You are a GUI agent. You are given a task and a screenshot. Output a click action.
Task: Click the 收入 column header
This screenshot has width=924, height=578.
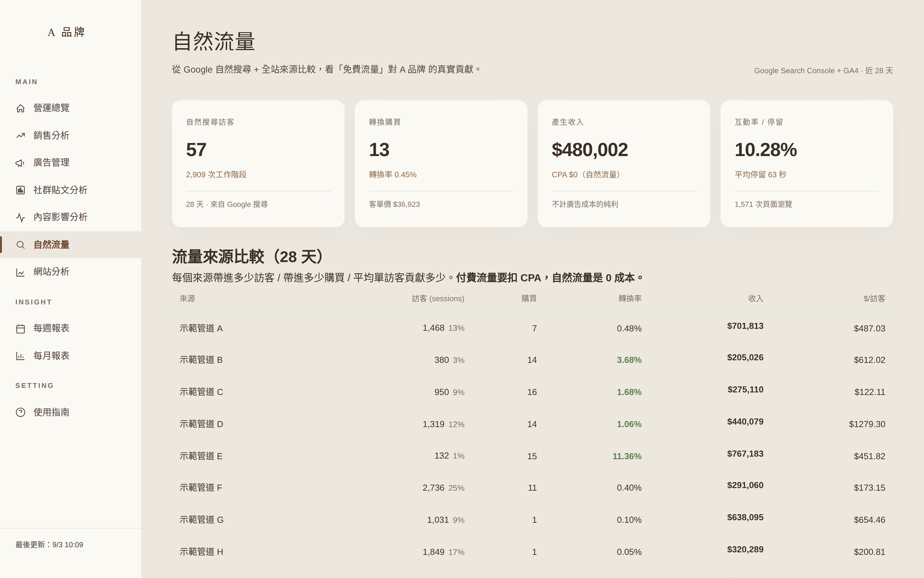tap(755, 298)
